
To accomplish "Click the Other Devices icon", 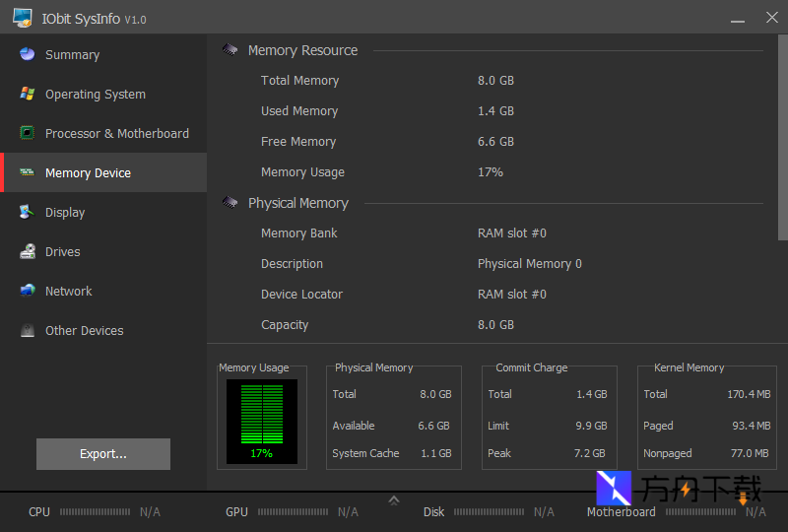I will [x=28, y=331].
